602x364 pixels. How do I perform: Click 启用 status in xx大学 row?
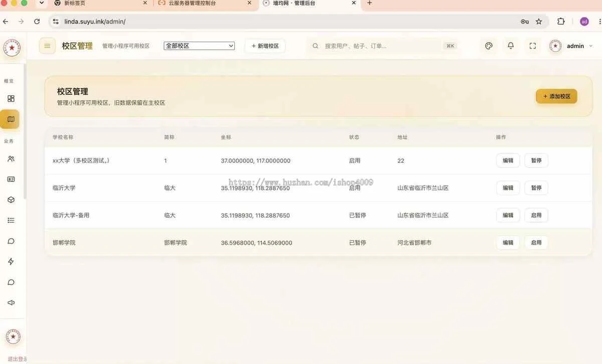355,160
